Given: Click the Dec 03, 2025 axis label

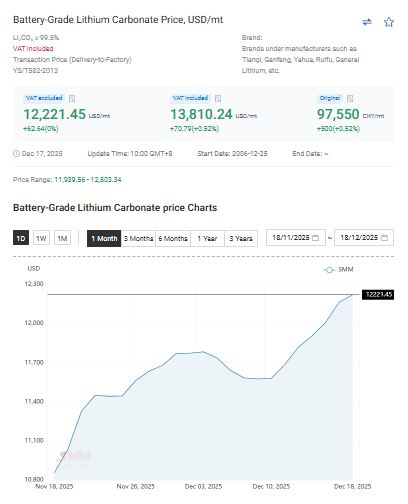Looking at the screenshot, I should pos(203,487).
